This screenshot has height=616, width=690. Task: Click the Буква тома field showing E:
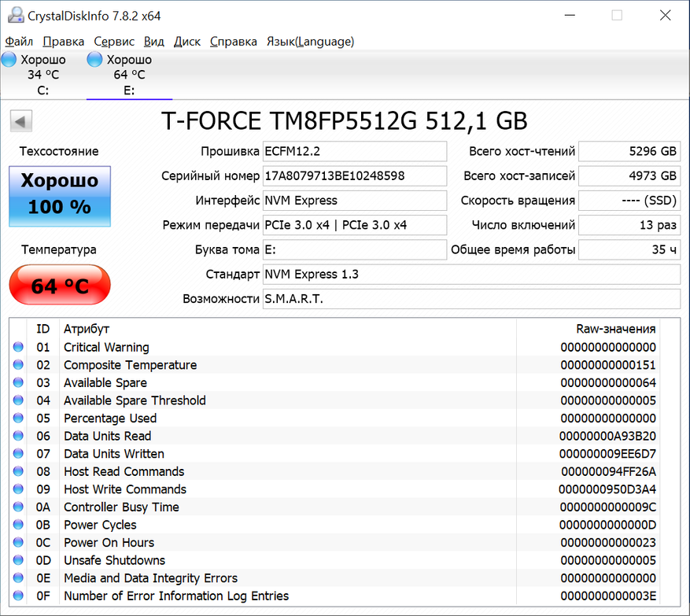pos(355,250)
